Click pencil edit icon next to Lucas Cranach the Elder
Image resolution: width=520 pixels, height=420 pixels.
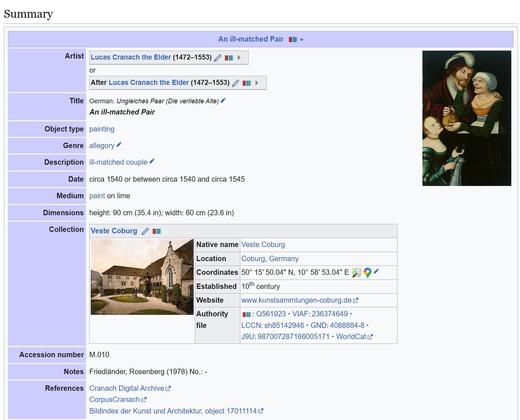point(218,58)
